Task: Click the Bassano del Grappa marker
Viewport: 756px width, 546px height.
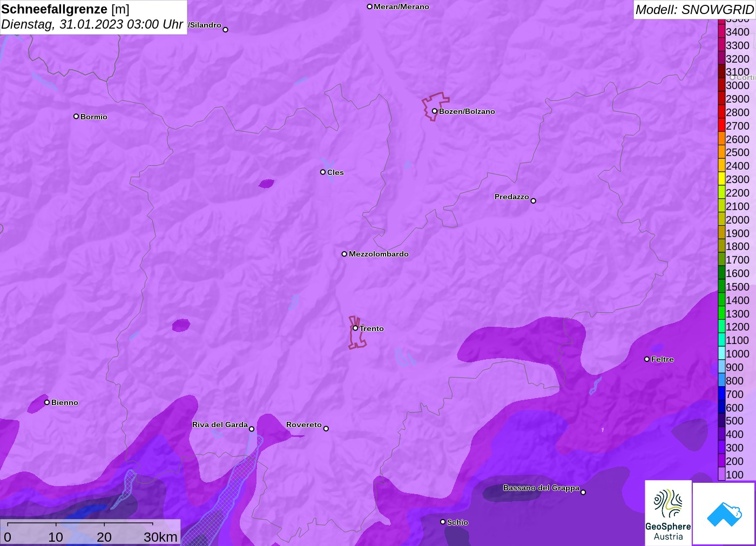Action: tap(583, 492)
